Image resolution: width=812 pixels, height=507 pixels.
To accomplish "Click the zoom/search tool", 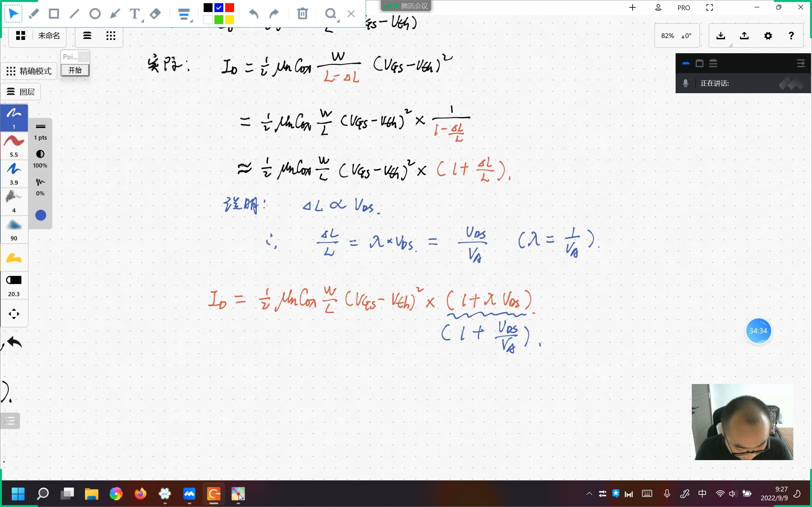I will (x=330, y=13).
